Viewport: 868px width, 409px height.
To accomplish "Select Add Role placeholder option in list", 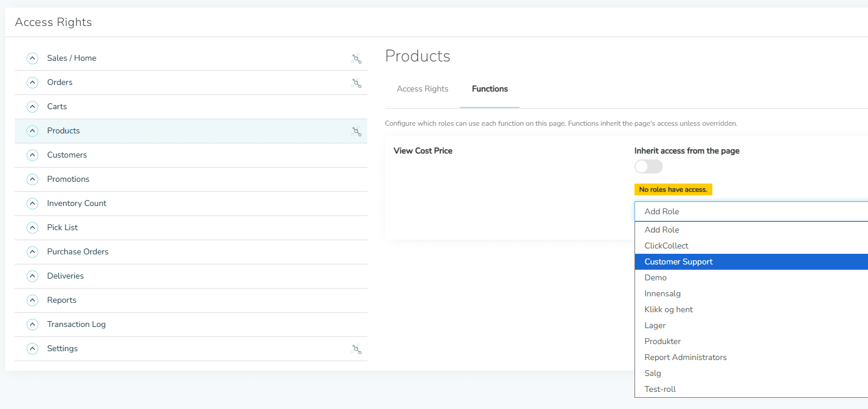I will point(751,230).
